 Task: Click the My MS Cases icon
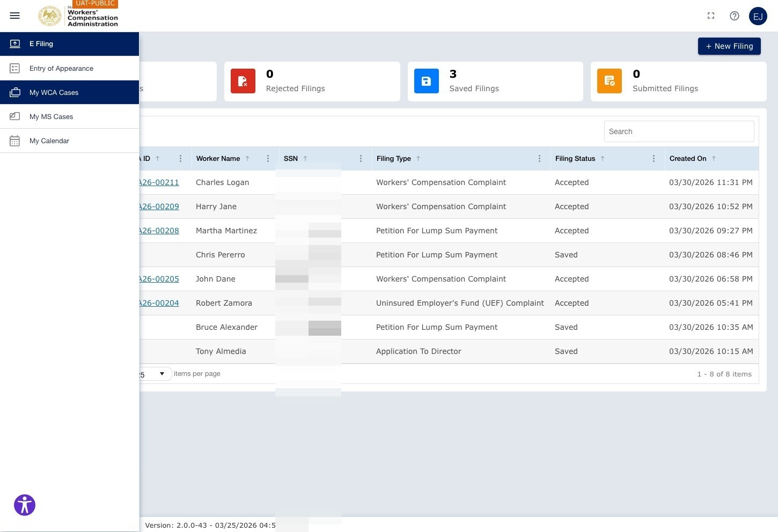(15, 116)
